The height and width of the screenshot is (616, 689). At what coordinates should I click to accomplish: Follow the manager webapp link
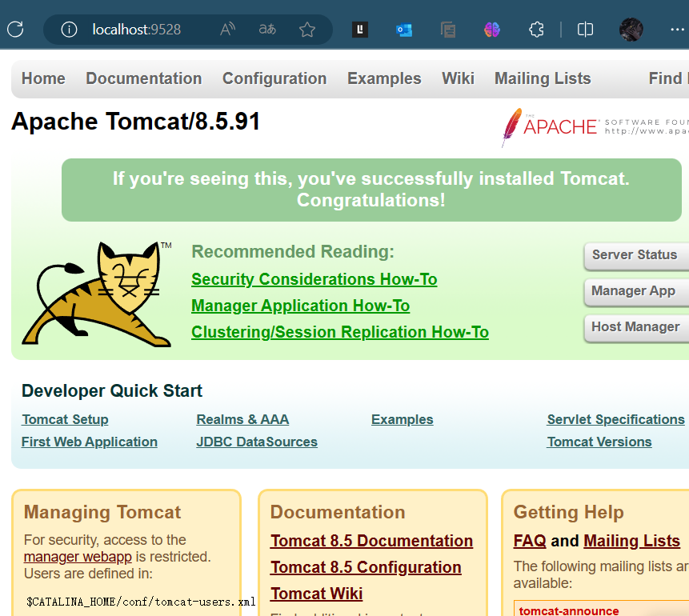[x=78, y=557]
